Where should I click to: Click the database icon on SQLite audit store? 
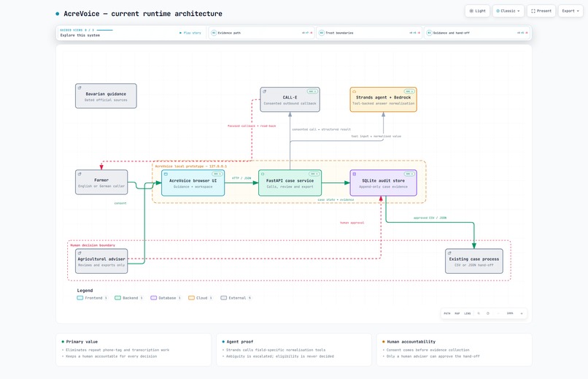click(x=355, y=174)
